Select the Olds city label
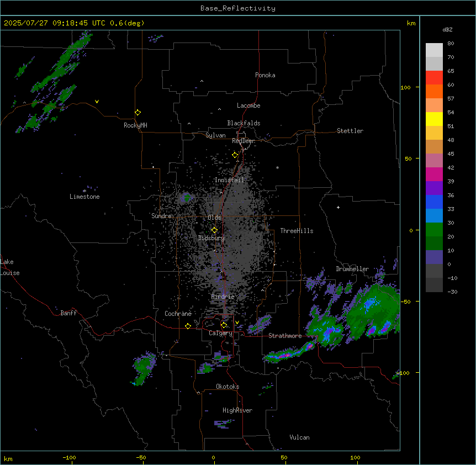This screenshot has height=465, width=476. 214,218
